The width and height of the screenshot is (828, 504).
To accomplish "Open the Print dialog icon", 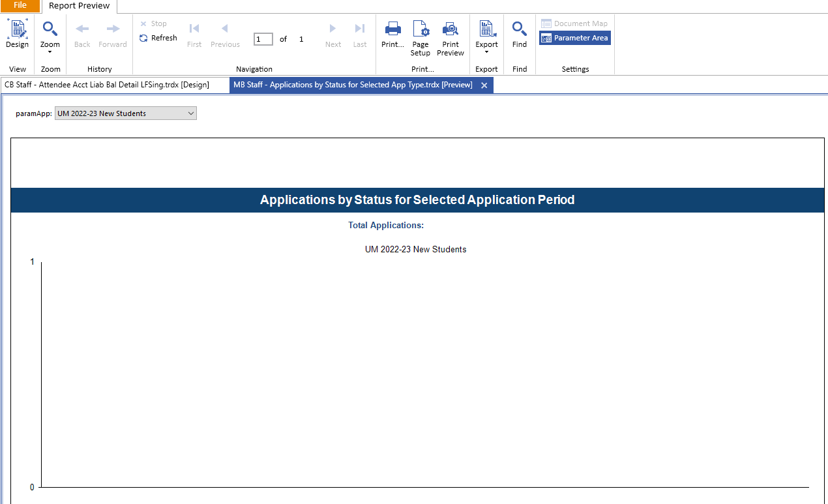I will pyautogui.click(x=392, y=30).
